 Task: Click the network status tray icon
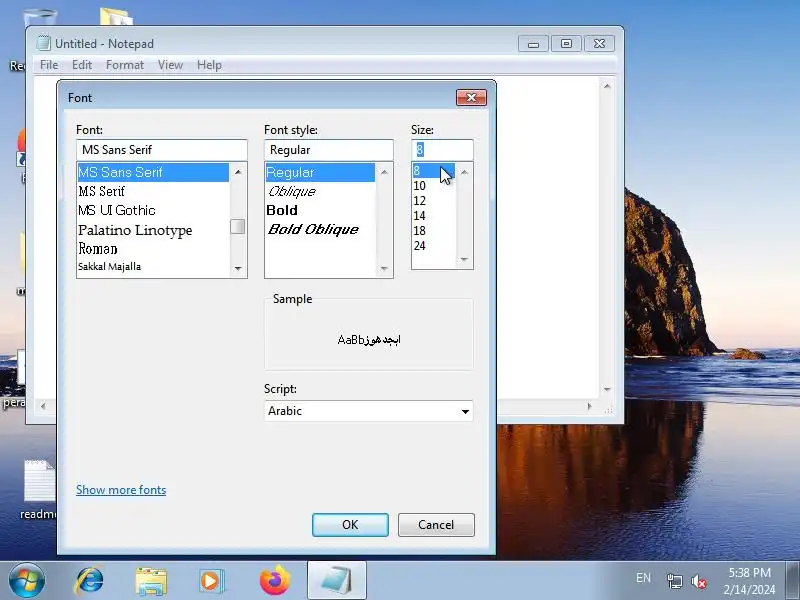pos(674,581)
